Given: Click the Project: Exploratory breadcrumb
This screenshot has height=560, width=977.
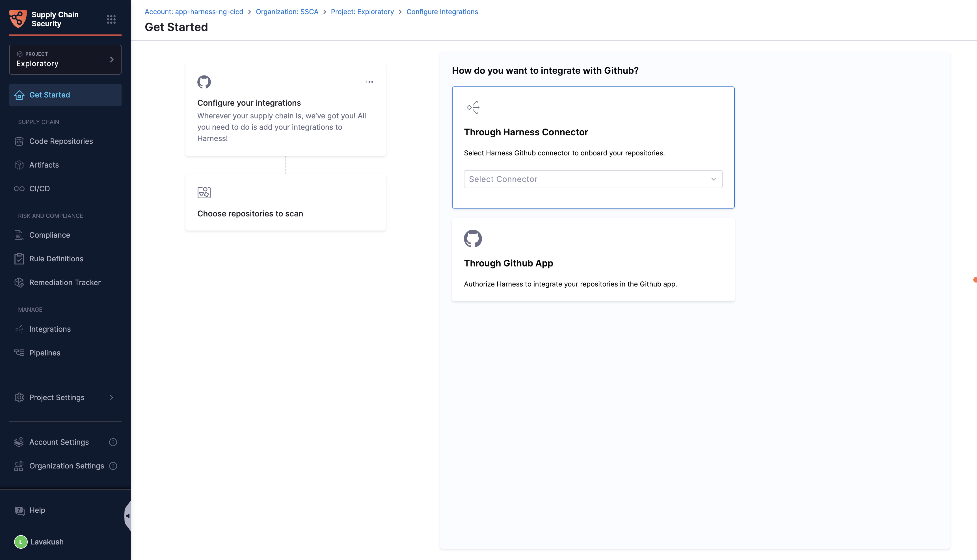Looking at the screenshot, I should coord(362,12).
